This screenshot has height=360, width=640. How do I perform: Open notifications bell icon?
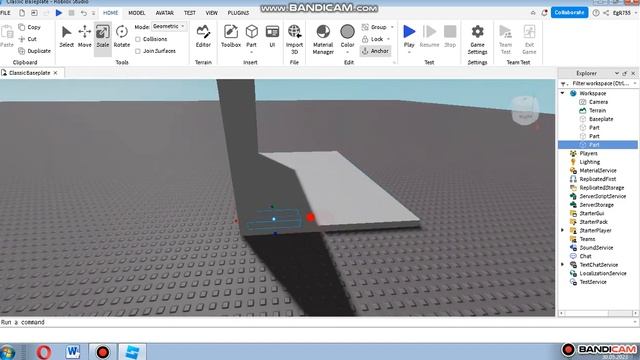coord(544,13)
